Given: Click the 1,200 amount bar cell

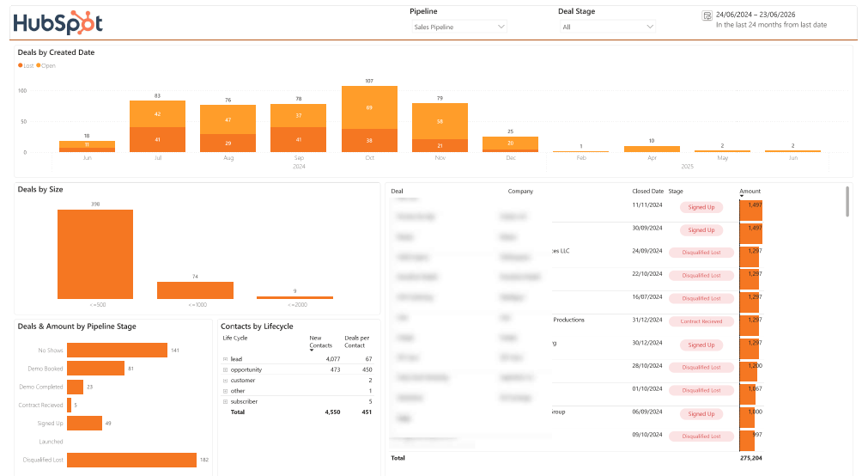Looking at the screenshot, I should pyautogui.click(x=750, y=371).
